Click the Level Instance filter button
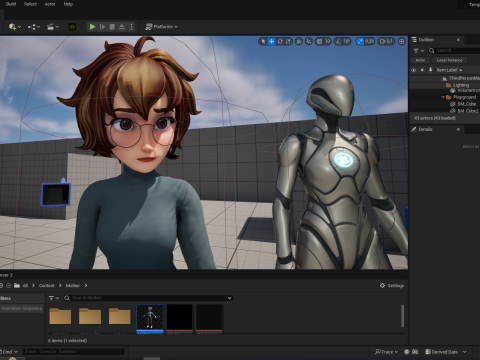The image size is (480, 360). tap(449, 60)
